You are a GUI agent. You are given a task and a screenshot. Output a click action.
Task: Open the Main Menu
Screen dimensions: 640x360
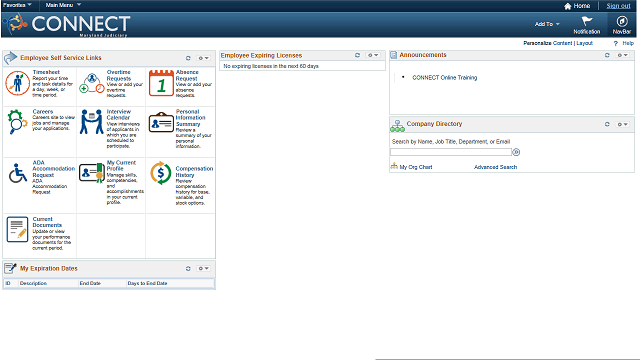(x=63, y=5)
